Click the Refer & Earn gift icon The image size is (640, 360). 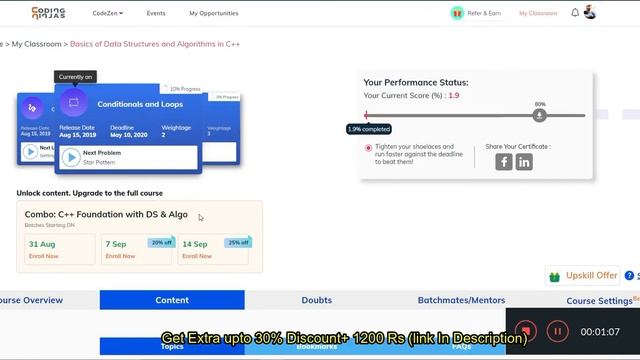coord(457,13)
